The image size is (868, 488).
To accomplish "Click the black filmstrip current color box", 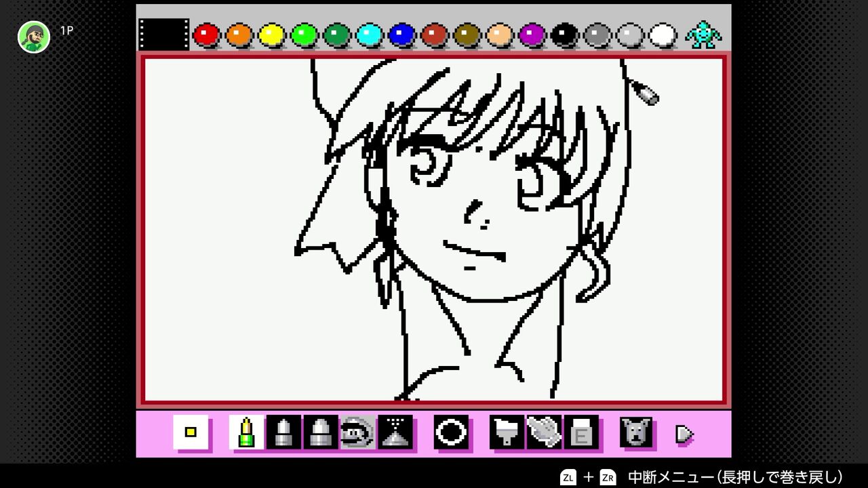I will point(164,34).
